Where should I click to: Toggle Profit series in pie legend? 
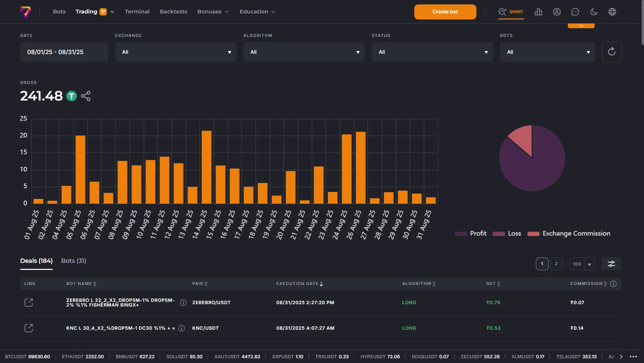[x=470, y=234]
